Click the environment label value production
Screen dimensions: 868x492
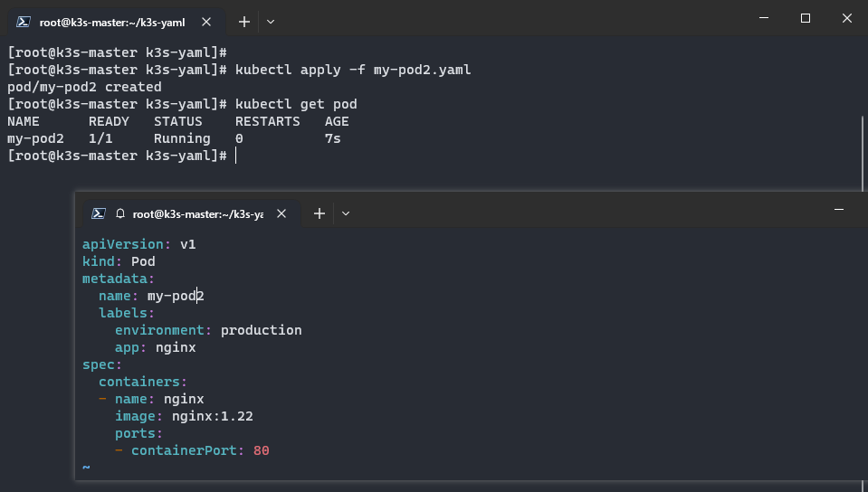click(x=261, y=330)
